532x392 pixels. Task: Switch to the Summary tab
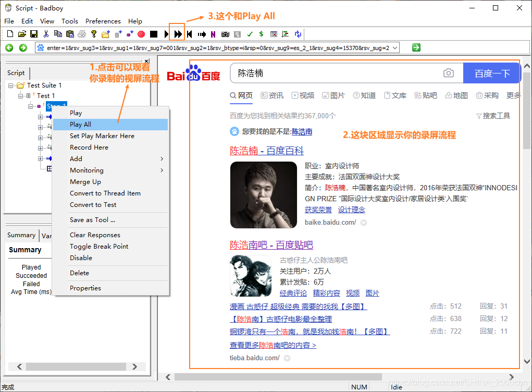coord(21,235)
